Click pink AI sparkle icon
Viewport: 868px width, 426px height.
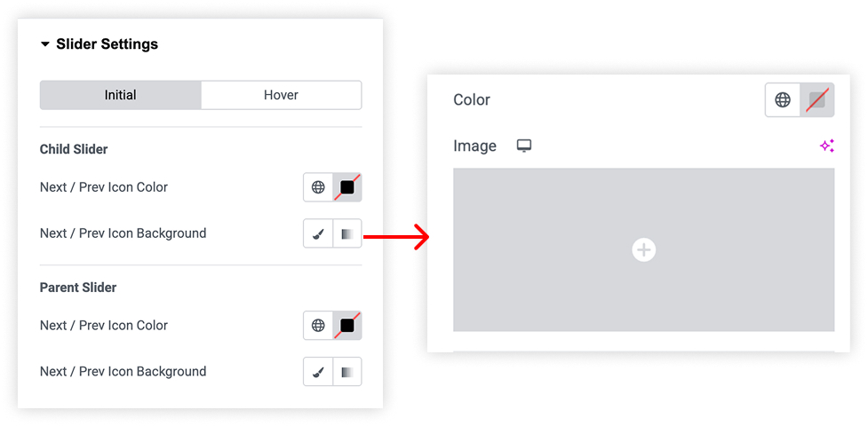click(827, 146)
